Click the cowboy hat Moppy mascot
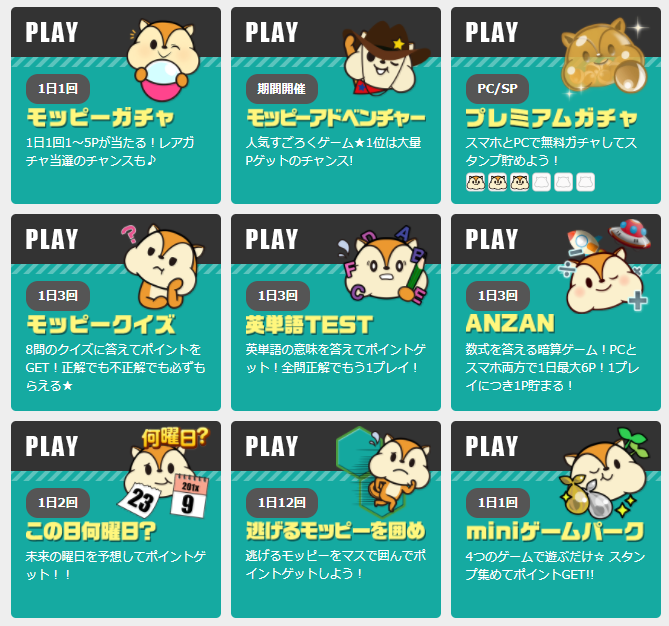Viewport: 669px width, 626px height. click(386, 59)
